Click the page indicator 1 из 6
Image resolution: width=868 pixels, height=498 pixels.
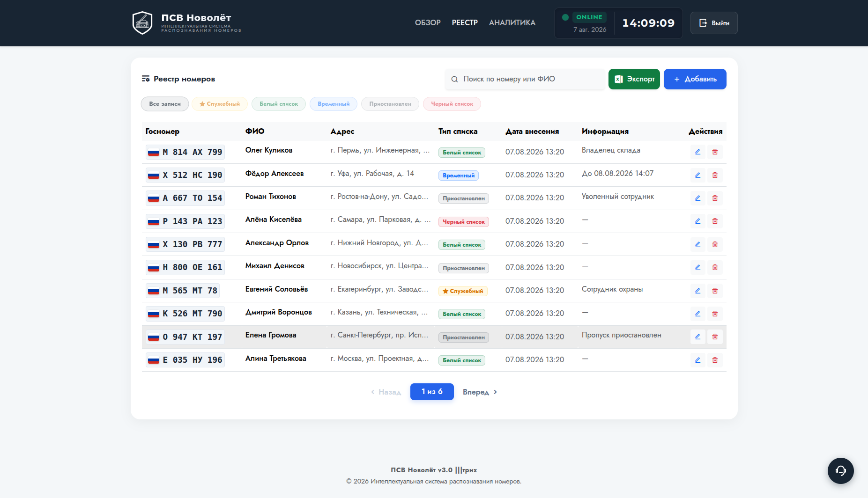[432, 392]
